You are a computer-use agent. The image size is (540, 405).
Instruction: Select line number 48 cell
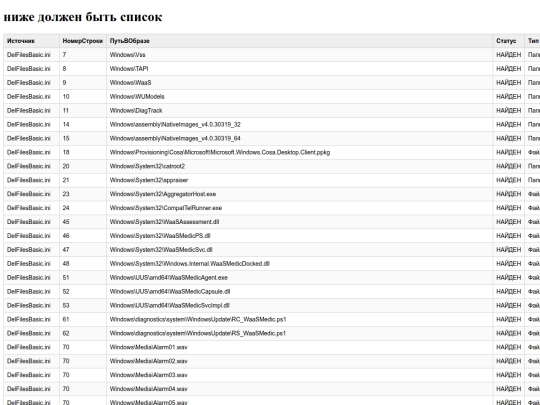coord(83,264)
